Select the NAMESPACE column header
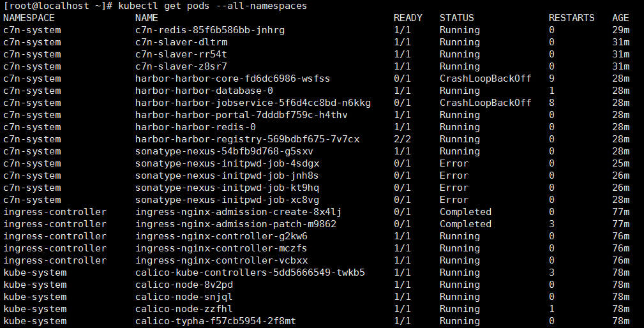The height and width of the screenshot is (328, 644). click(29, 18)
